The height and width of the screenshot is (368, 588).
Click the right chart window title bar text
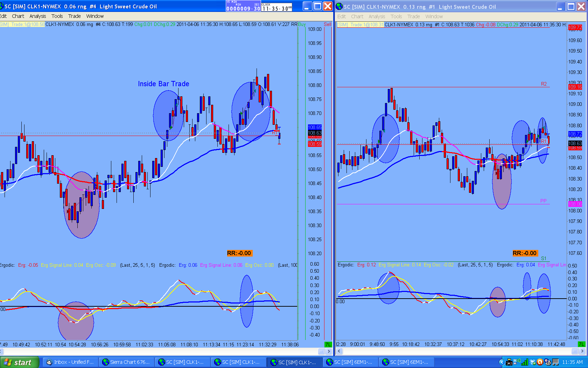tap(420, 7)
